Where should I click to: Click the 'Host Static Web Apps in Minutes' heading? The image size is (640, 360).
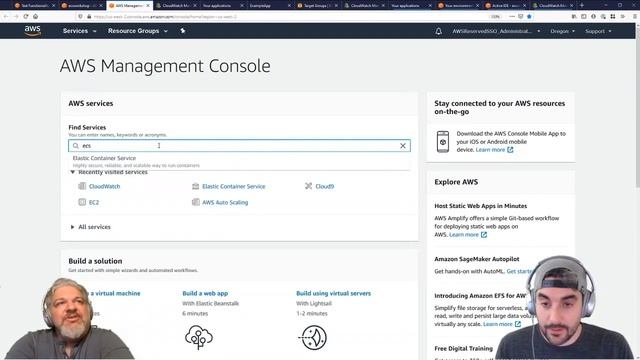[x=480, y=206]
